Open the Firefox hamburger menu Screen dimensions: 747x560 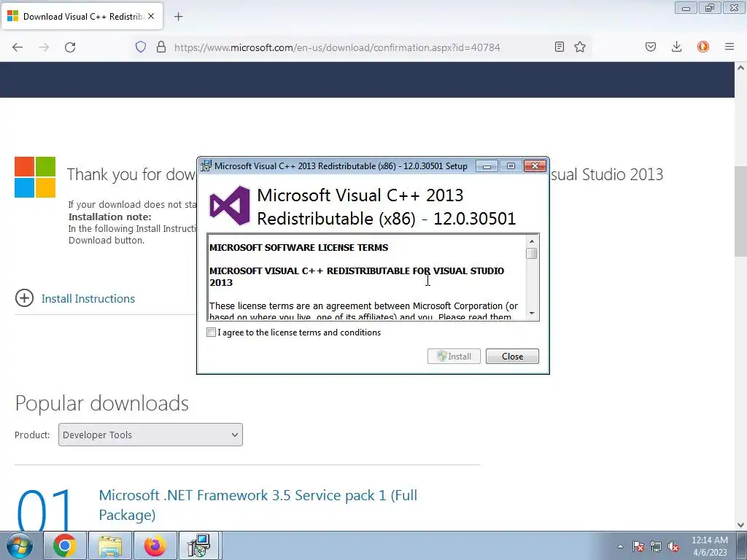coord(729,47)
